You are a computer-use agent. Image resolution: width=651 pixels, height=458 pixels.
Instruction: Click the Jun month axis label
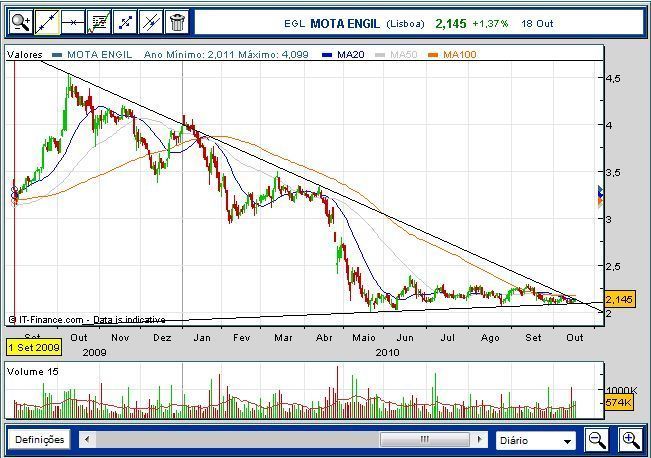pyautogui.click(x=405, y=338)
